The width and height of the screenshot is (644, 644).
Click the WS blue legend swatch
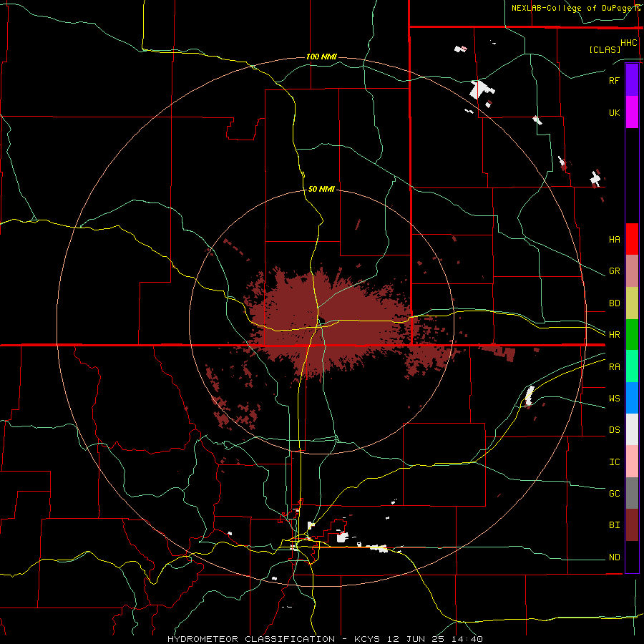click(x=632, y=398)
